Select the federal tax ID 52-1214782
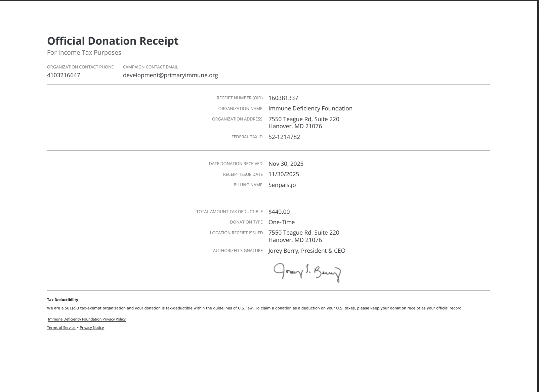Screen dimensions: 539x392 [284, 137]
